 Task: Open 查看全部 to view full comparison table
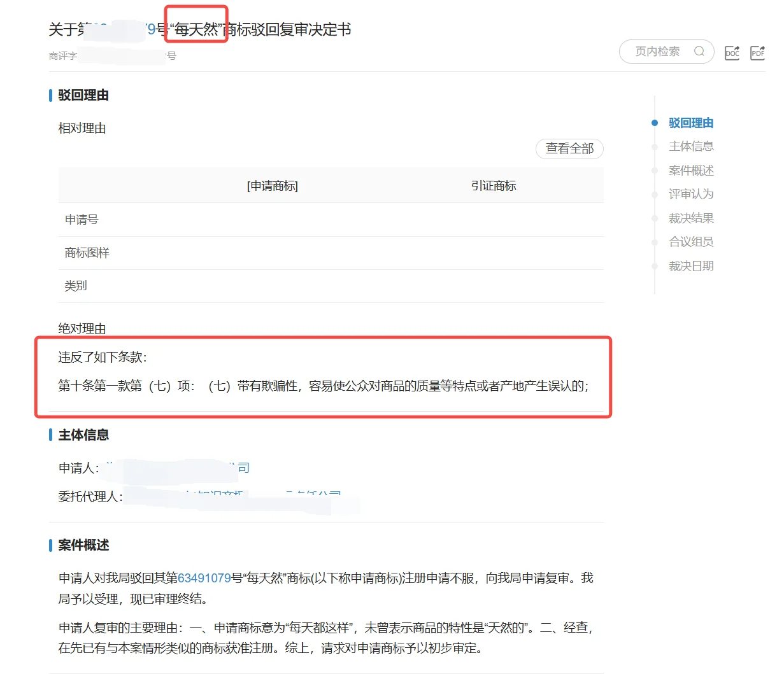(x=569, y=148)
